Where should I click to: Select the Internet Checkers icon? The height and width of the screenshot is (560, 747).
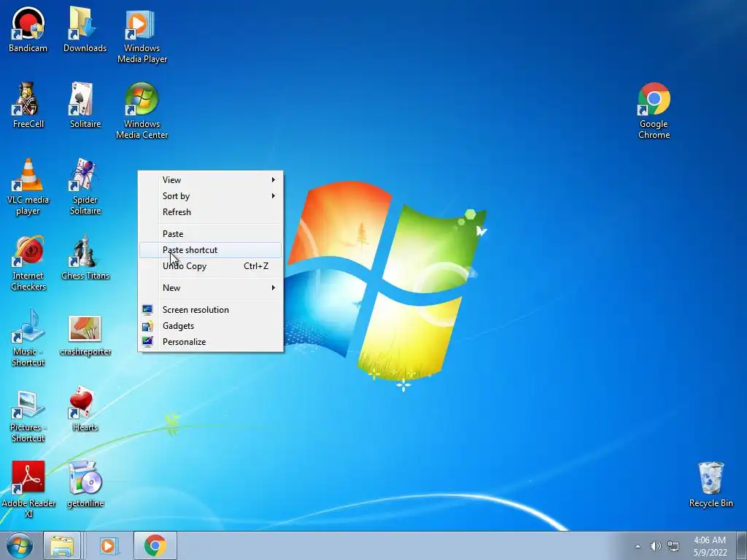click(28, 262)
